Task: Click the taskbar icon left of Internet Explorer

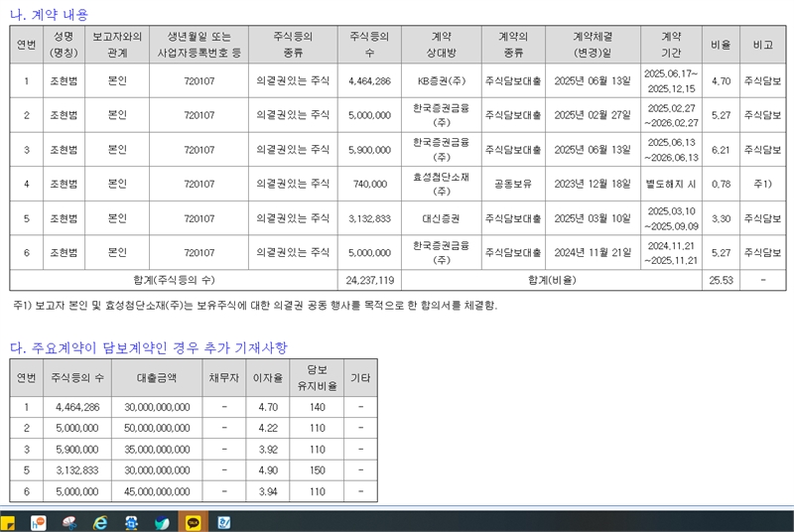Action: (x=69, y=522)
